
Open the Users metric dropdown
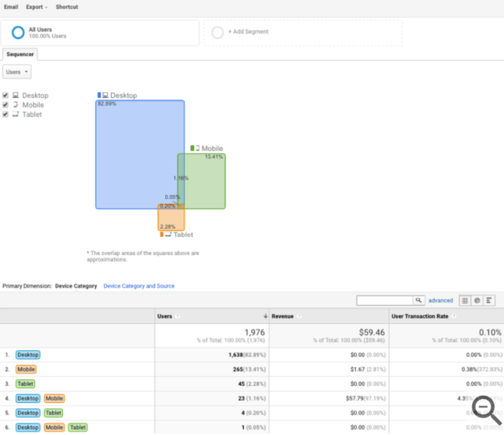[17, 72]
